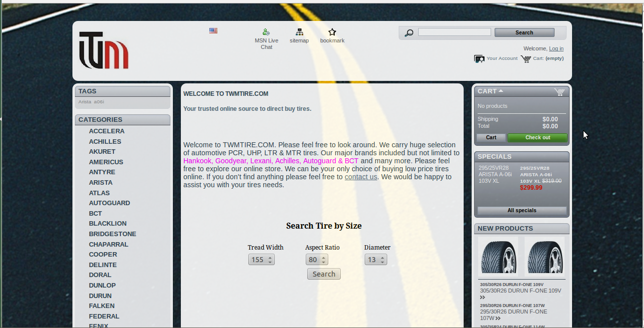Click the top Search button
This screenshot has height=328, width=644.
coord(524,32)
